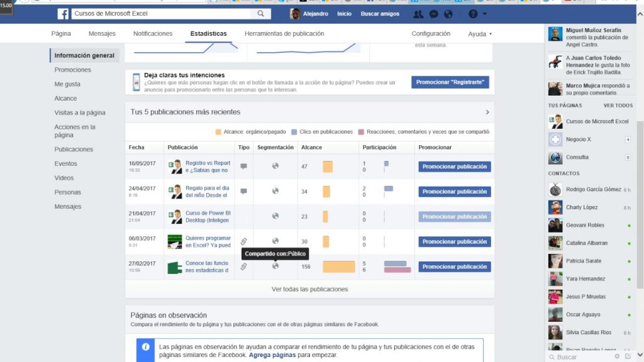Click the new message compose icon in chat
Image resolution: width=644 pixels, height=362 pixels.
(628, 356)
